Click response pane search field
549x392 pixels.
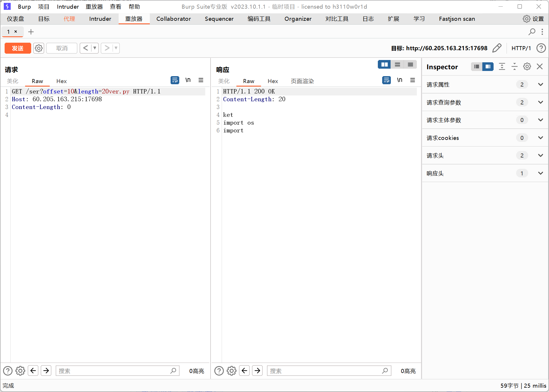pos(329,371)
